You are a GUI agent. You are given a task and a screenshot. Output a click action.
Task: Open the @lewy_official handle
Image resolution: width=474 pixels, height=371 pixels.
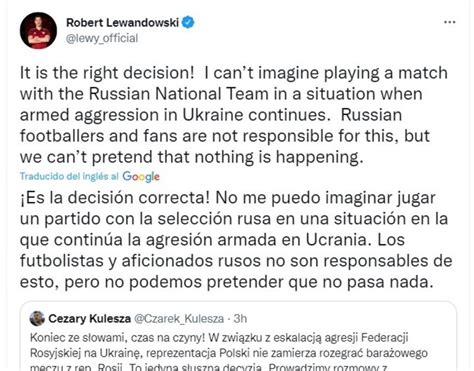click(102, 38)
